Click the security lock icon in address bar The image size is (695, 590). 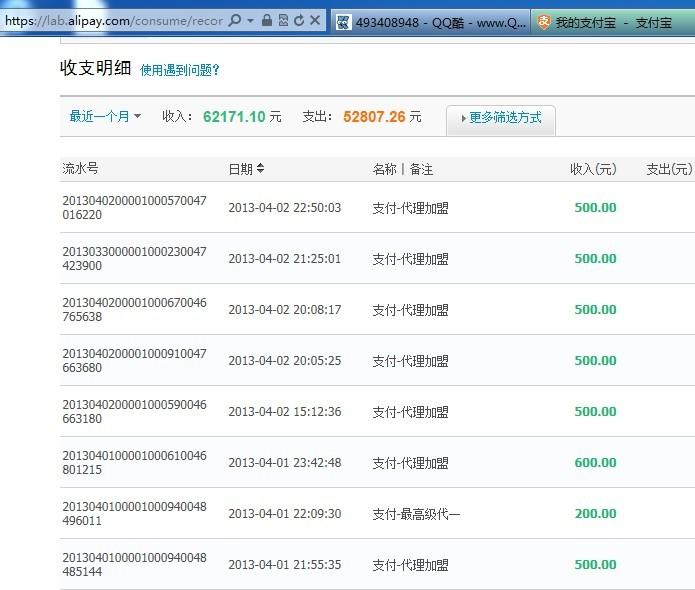click(x=266, y=20)
